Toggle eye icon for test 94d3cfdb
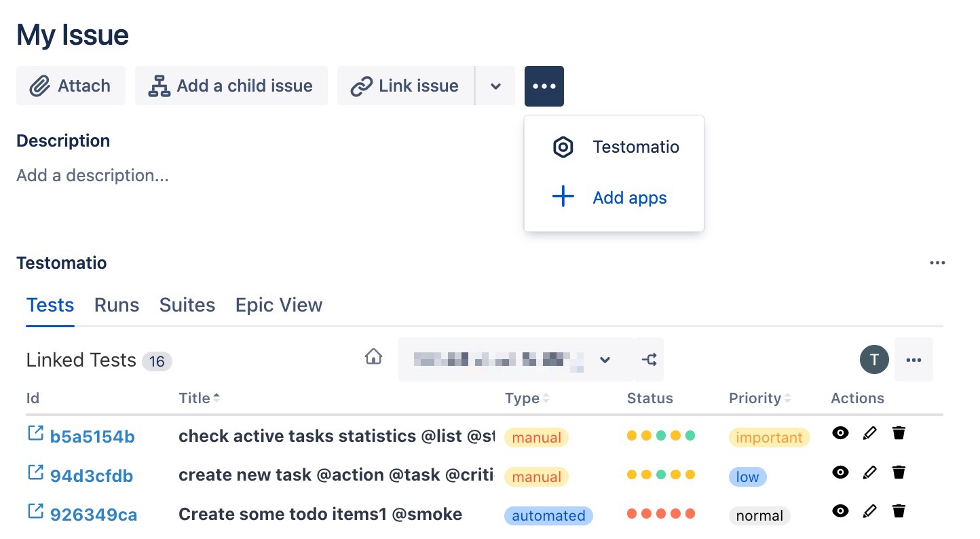Viewport: 980px width, 539px height. pyautogui.click(x=840, y=472)
